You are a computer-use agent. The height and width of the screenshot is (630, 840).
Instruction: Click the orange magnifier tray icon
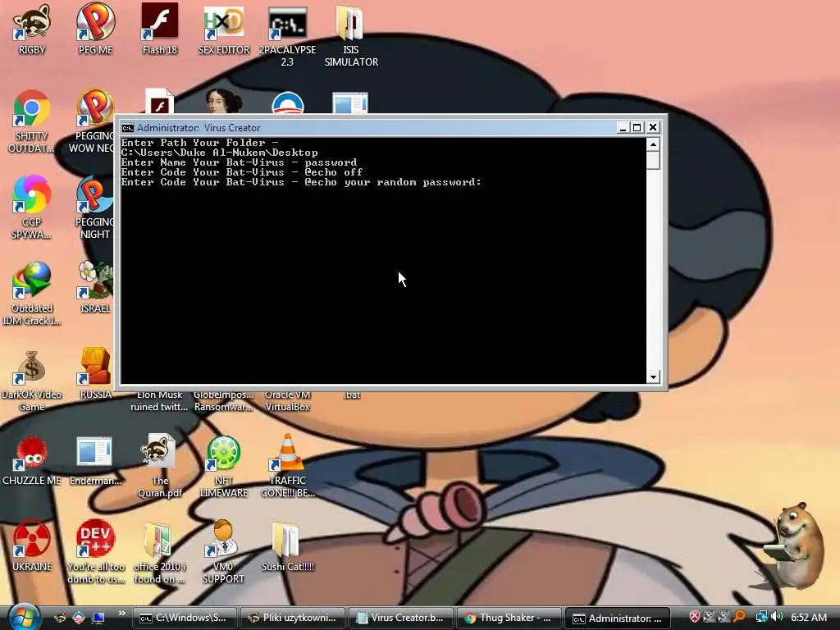740,617
